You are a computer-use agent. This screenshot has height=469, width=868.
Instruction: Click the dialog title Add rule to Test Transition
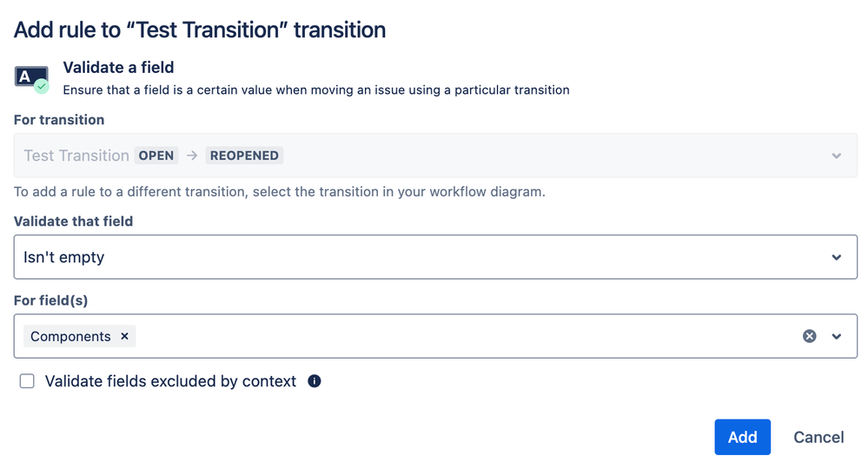200,30
